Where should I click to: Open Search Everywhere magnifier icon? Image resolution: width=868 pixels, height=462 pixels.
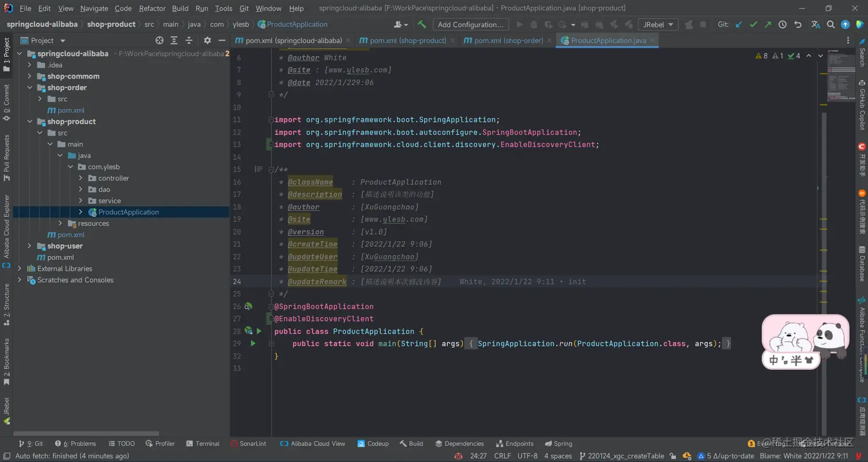coord(831,24)
